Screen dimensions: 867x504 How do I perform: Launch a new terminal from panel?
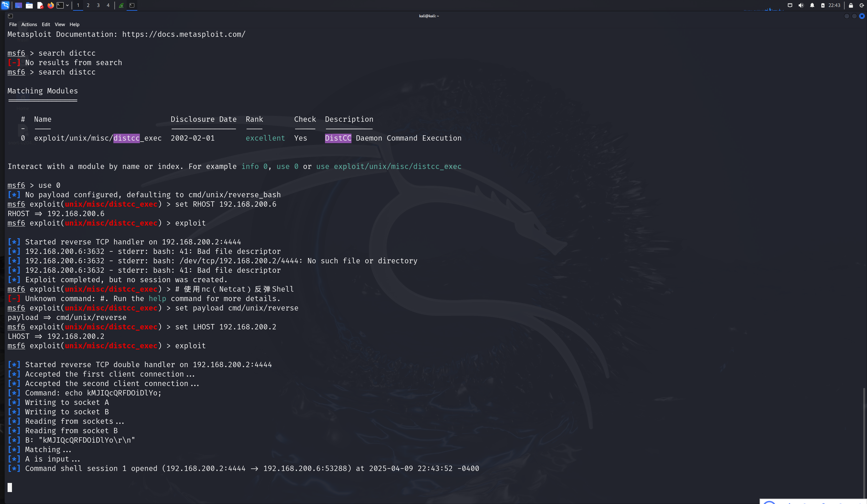[x=60, y=5]
